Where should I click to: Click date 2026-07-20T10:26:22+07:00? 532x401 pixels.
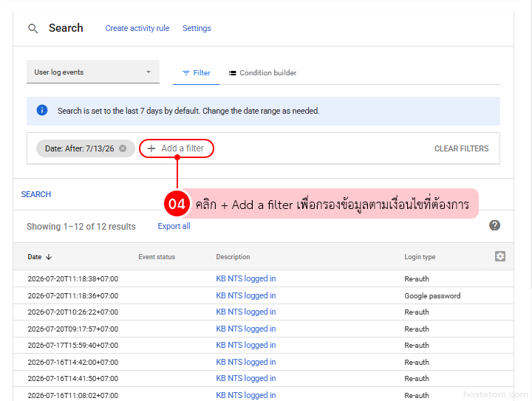(x=73, y=312)
